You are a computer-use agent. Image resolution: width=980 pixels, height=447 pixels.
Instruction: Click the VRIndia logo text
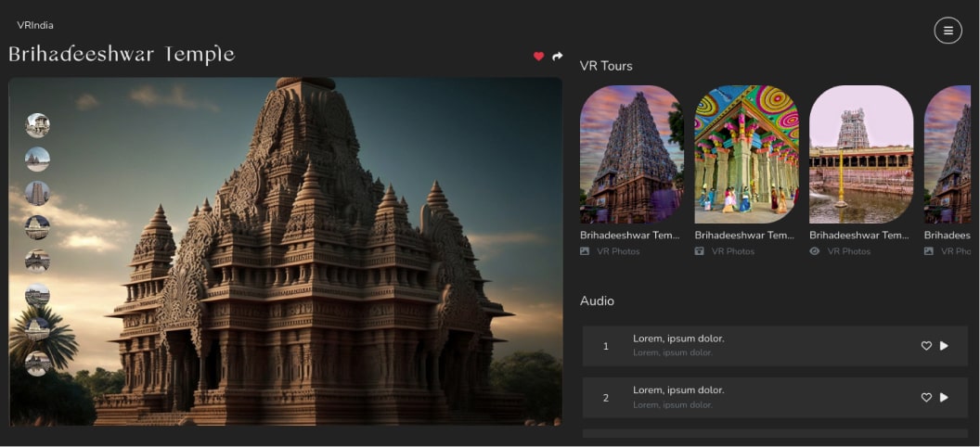tap(35, 25)
